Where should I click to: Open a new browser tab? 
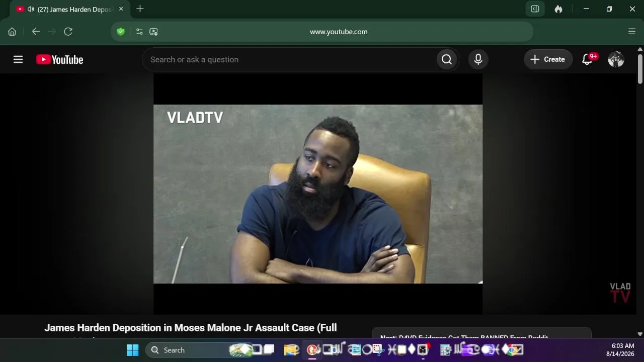[x=140, y=9]
